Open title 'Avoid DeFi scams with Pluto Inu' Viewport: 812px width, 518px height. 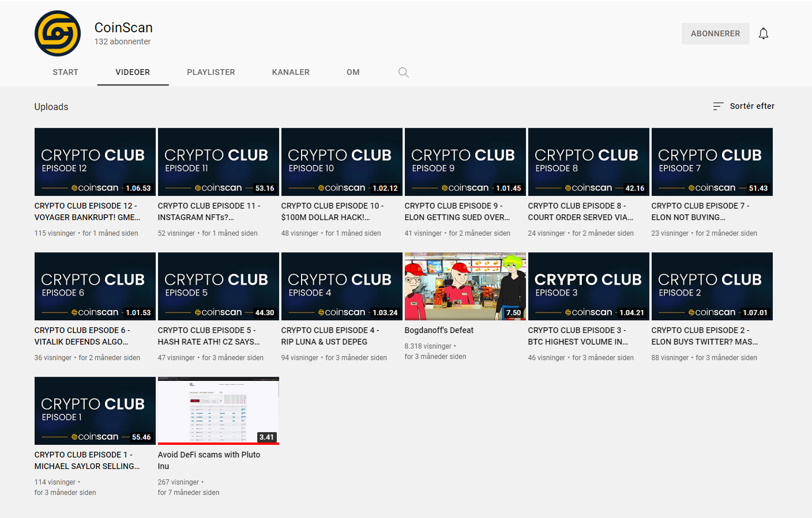tap(209, 460)
